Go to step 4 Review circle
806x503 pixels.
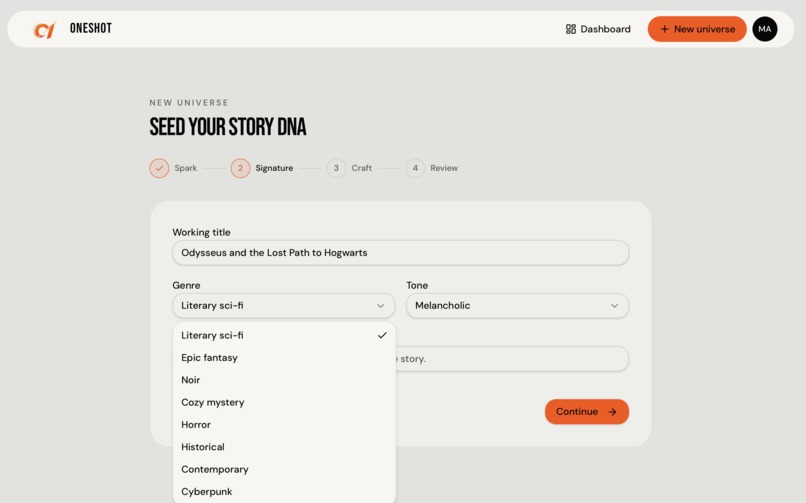(415, 168)
